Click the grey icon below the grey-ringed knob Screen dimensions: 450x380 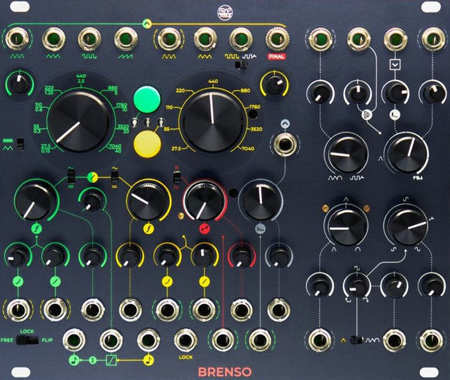point(260,229)
